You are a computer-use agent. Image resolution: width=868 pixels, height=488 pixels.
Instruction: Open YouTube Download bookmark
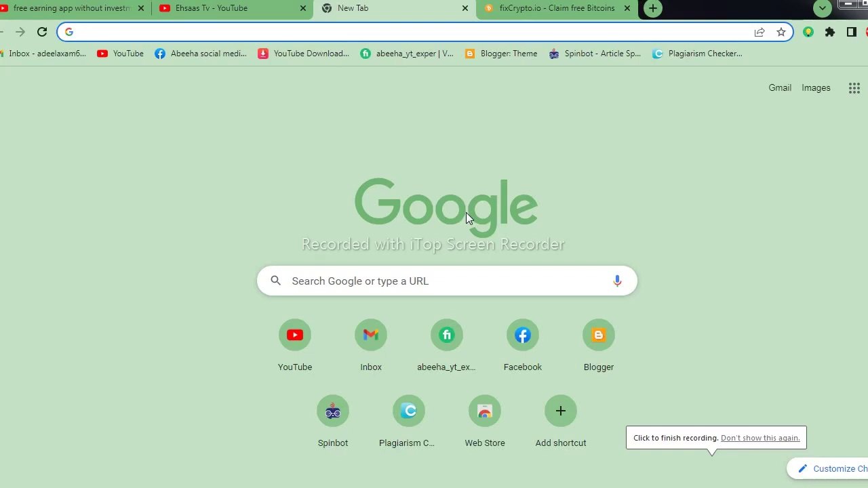(304, 54)
